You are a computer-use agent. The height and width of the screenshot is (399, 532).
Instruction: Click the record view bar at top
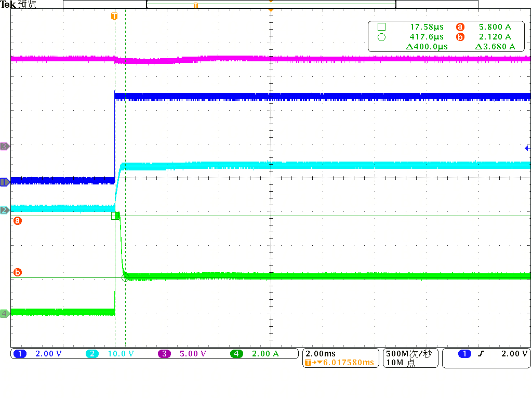pos(271,4)
